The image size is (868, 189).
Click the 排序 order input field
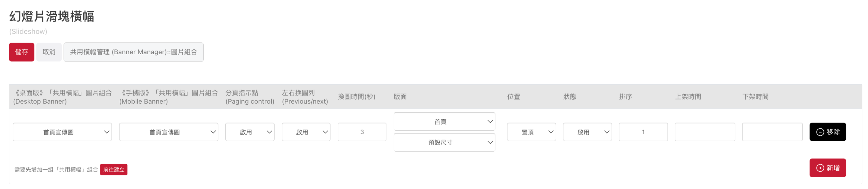point(643,132)
